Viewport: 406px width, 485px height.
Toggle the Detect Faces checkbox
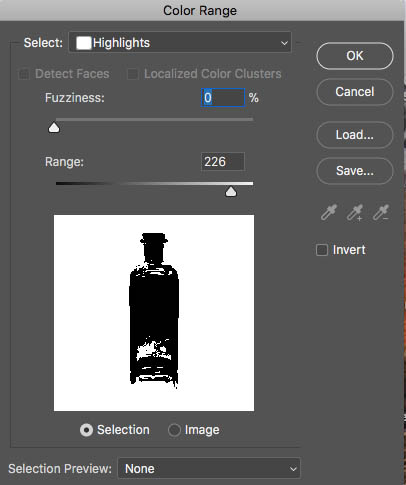[24, 74]
